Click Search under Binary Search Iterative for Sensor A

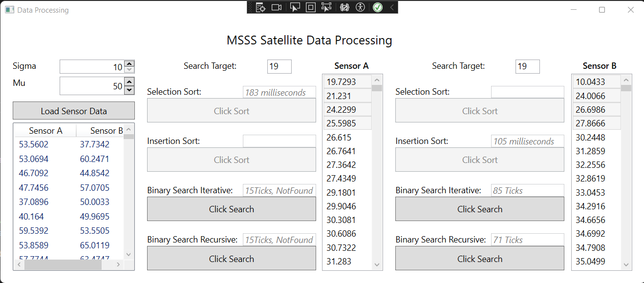pyautogui.click(x=231, y=209)
